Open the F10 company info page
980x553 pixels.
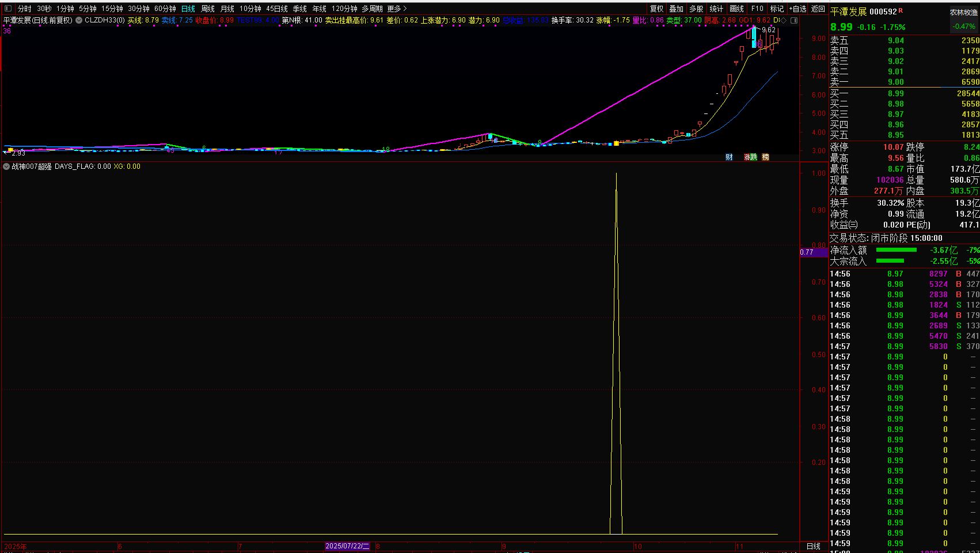pos(757,9)
